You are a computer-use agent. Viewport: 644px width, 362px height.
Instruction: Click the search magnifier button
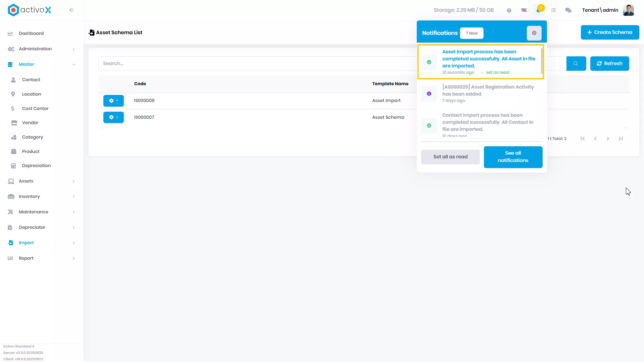coord(576,63)
